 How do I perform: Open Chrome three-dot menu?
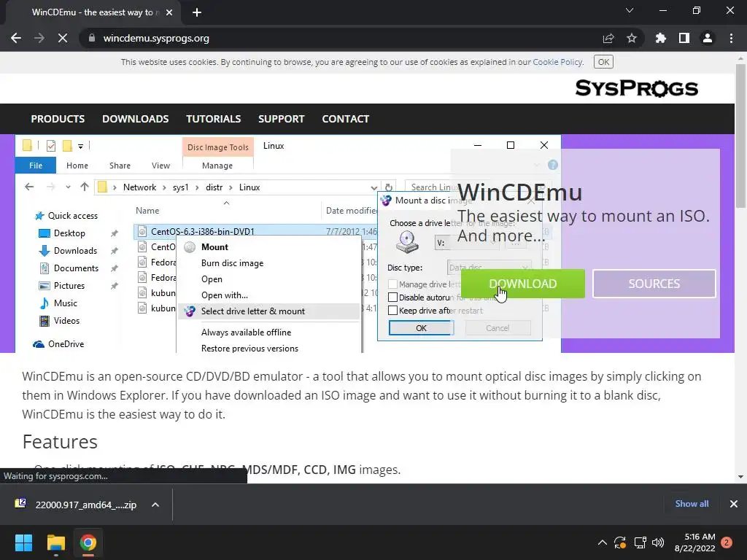pyautogui.click(x=731, y=38)
